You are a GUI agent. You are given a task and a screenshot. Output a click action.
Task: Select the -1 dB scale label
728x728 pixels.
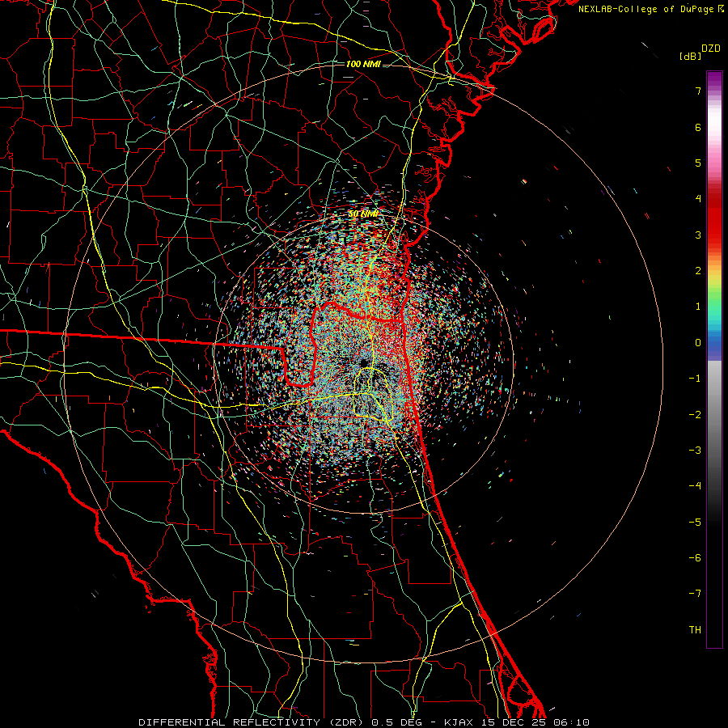pos(695,379)
